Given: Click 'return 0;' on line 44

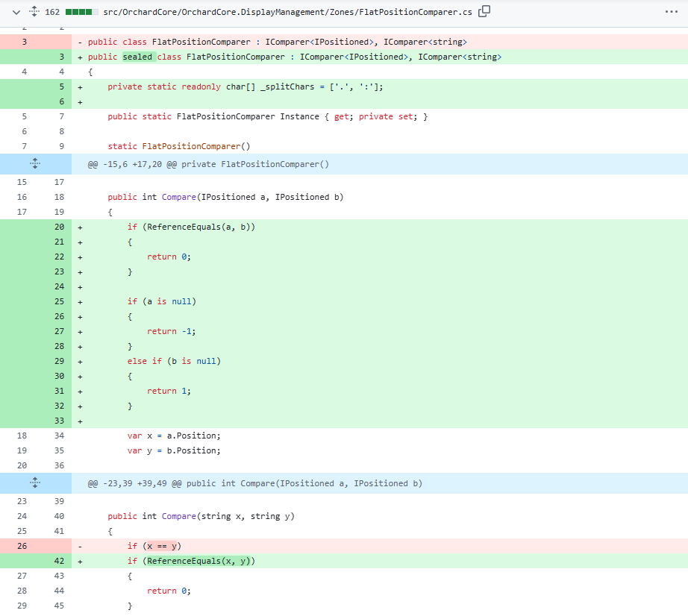Looking at the screenshot, I should 169,591.
